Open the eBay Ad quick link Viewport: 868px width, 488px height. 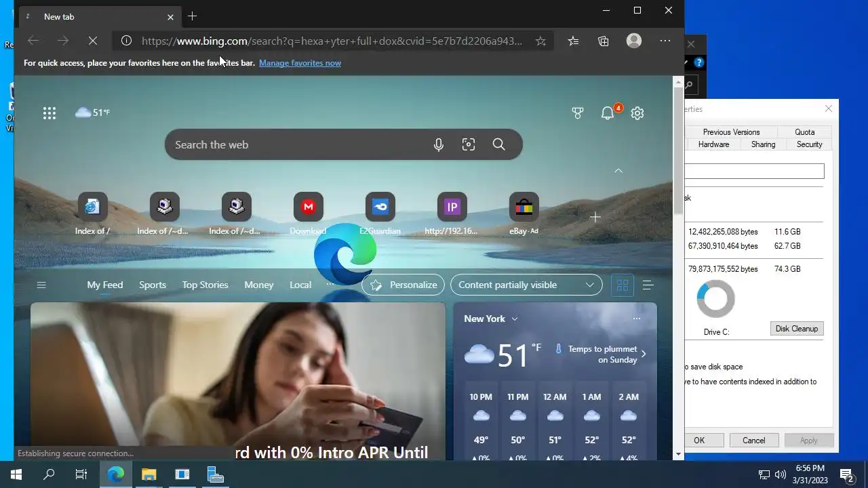pos(524,214)
